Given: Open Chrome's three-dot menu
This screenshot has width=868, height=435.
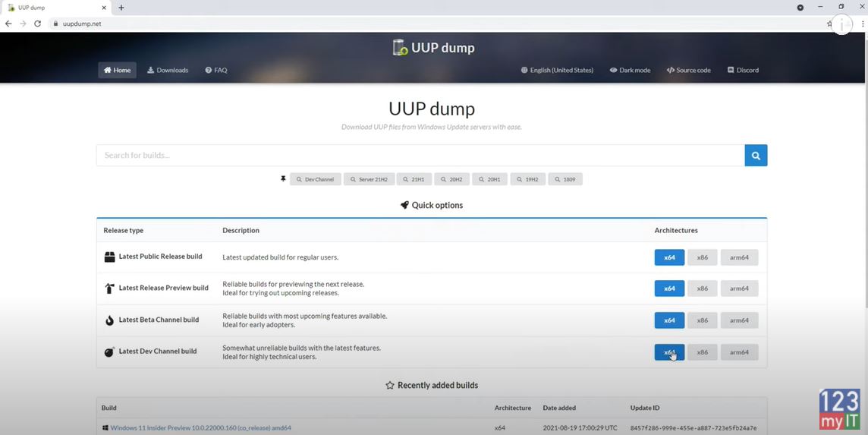Looking at the screenshot, I should tap(863, 24).
